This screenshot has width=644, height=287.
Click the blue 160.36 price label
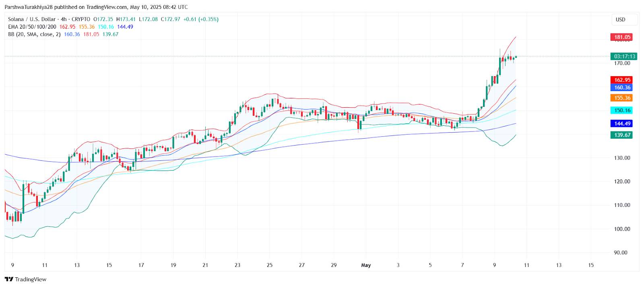[621, 87]
